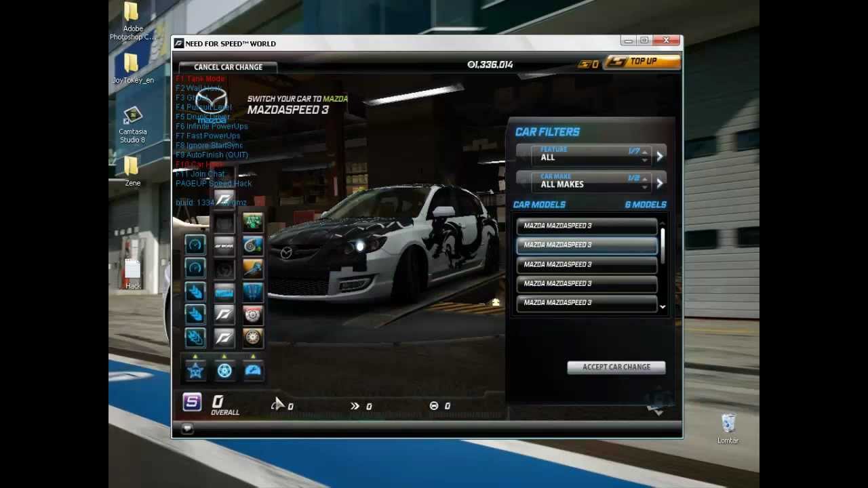
Task: Open the green engine part slot
Action: point(253,222)
